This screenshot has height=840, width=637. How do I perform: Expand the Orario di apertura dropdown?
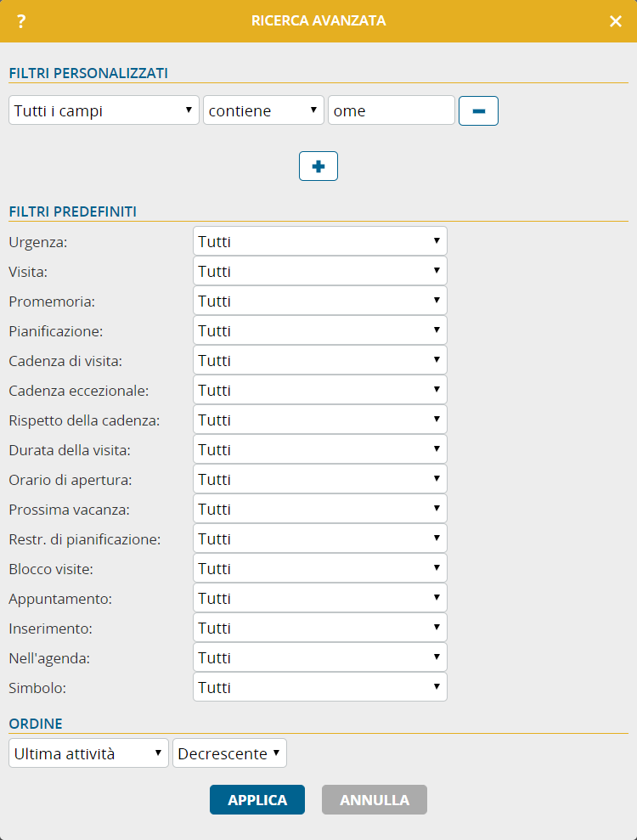(320, 479)
